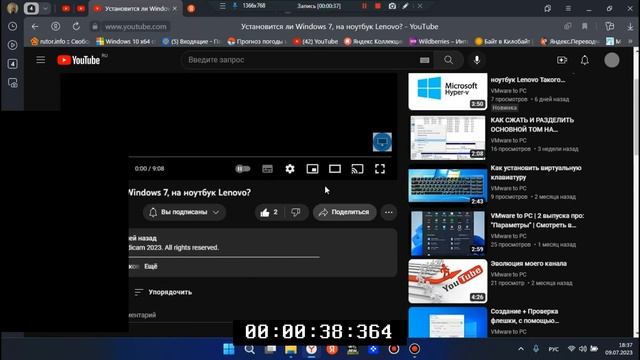Go back in browser history
Viewport: 640px width, 360px height.
[x=35, y=27]
